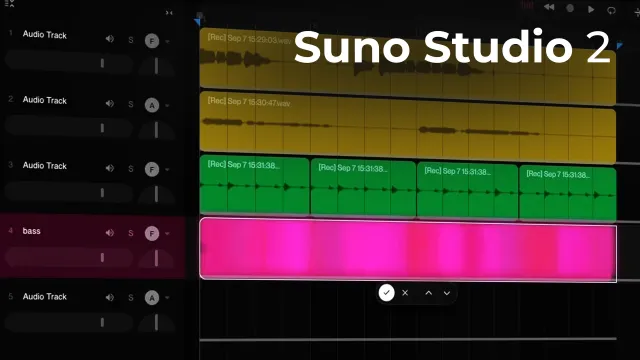Click the record transport button
Viewport: 640px width, 360px height.
point(570,8)
